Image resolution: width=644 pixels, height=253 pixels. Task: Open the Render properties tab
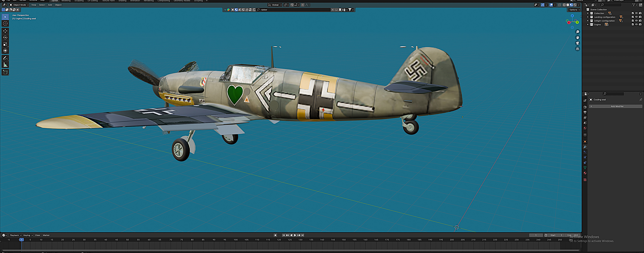(x=585, y=107)
